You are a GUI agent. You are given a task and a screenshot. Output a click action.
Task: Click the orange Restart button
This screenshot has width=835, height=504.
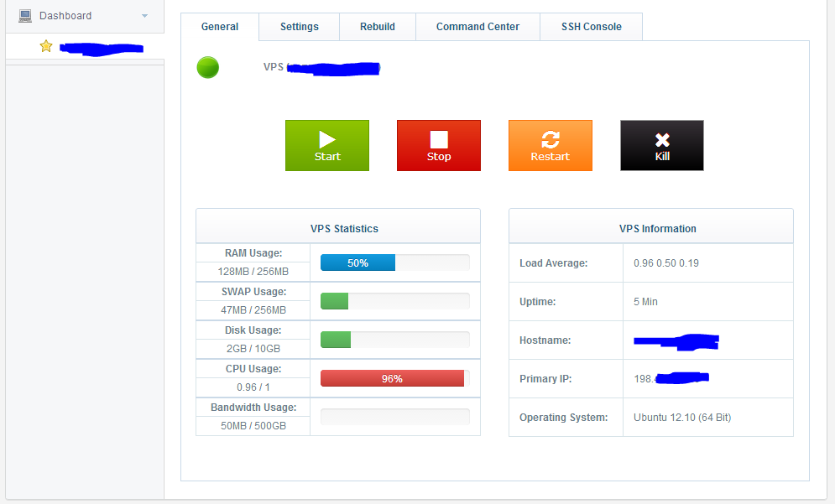tap(551, 145)
